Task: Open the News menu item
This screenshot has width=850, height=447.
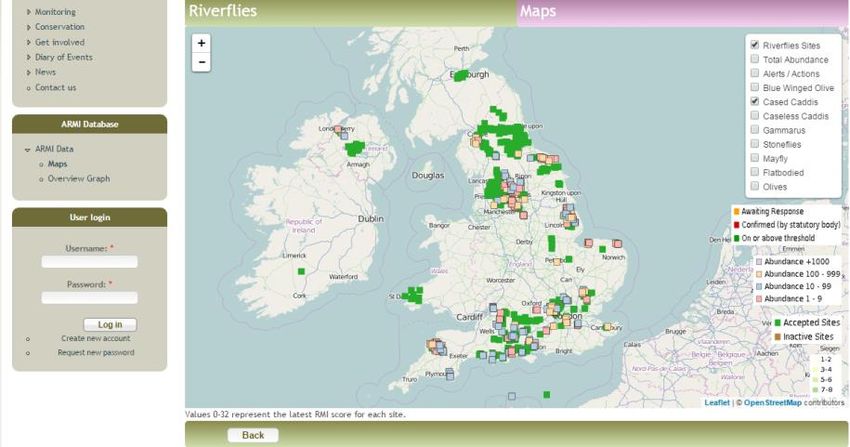Action: coord(46,72)
